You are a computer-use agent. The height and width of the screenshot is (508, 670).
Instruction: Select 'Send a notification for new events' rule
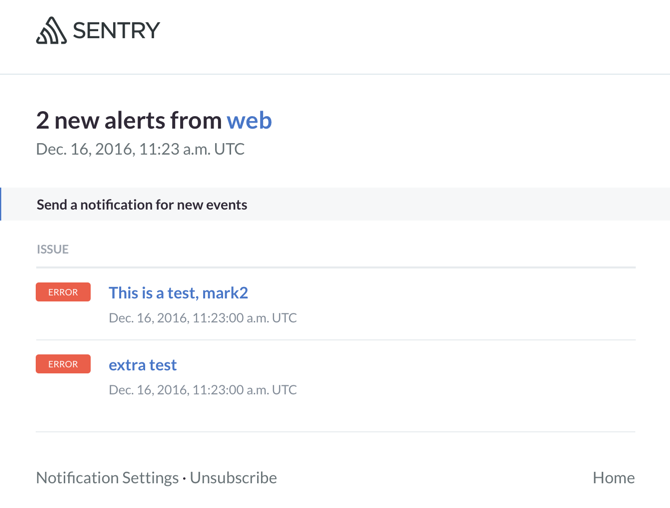click(142, 204)
